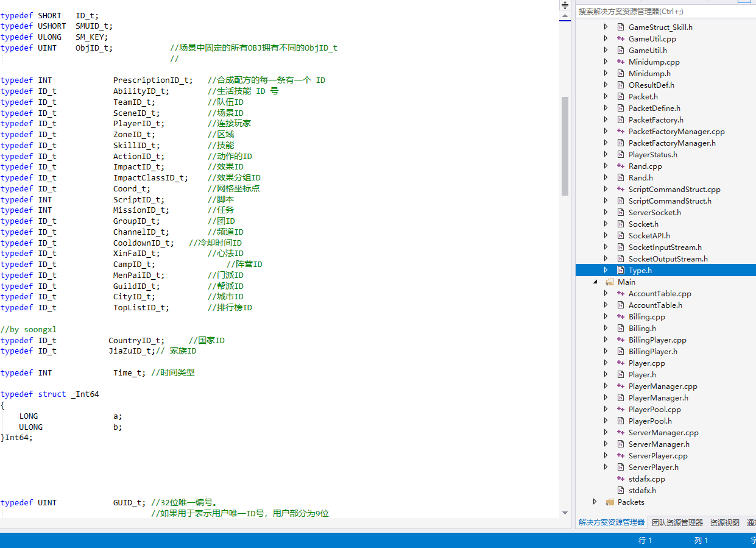Click the stdafx.cpp file icon
This screenshot has height=548, width=756.
(x=621, y=479)
